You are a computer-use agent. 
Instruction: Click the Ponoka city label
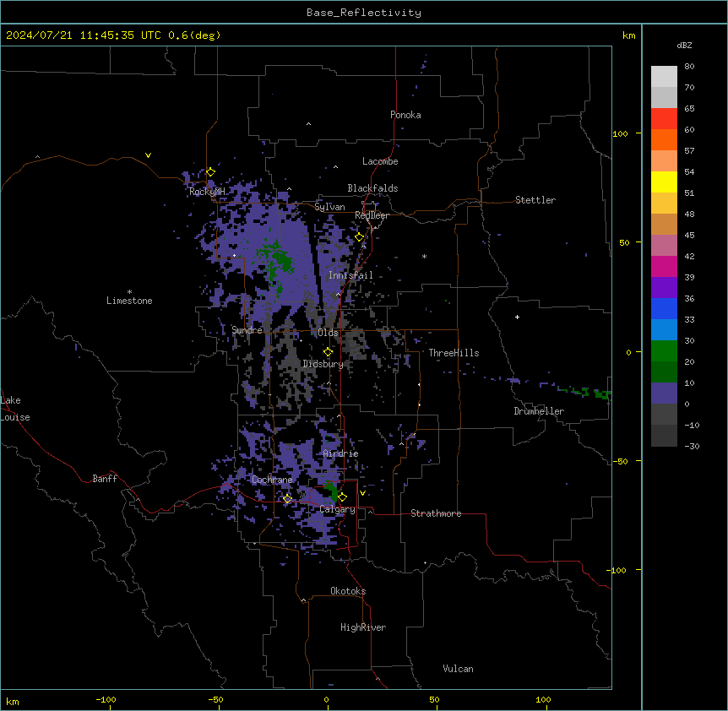[405, 115]
